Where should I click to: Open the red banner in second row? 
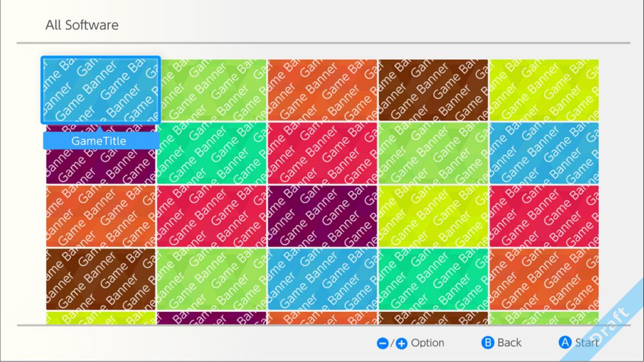(x=322, y=153)
